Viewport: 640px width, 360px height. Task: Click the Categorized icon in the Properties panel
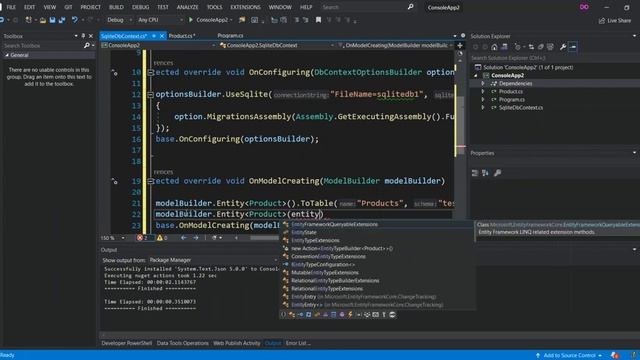[x=475, y=173]
